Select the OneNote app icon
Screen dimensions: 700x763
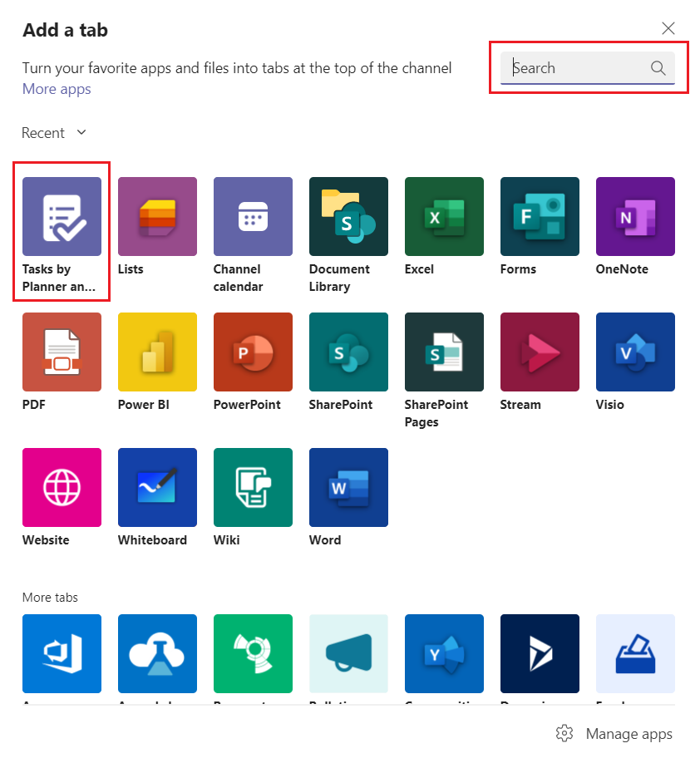tap(635, 217)
